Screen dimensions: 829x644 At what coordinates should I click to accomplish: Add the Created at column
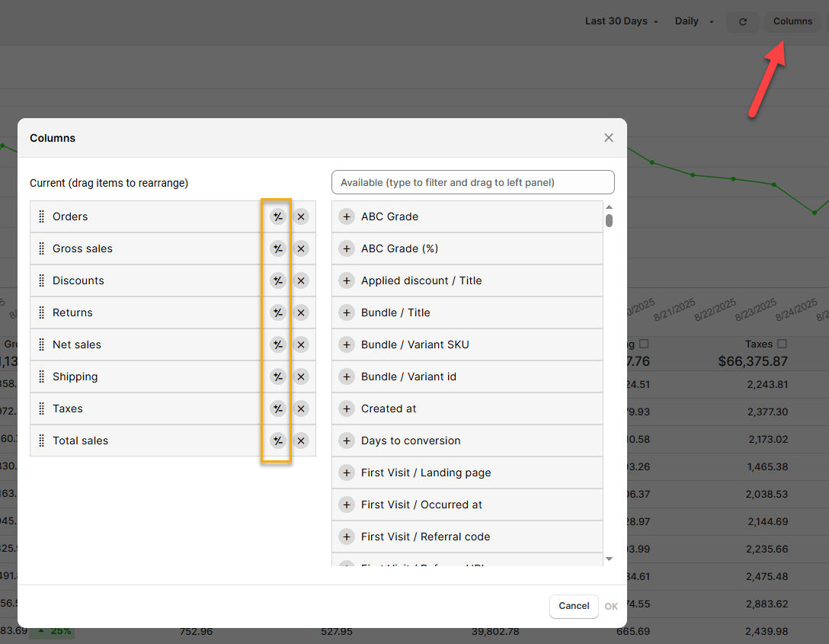point(347,409)
